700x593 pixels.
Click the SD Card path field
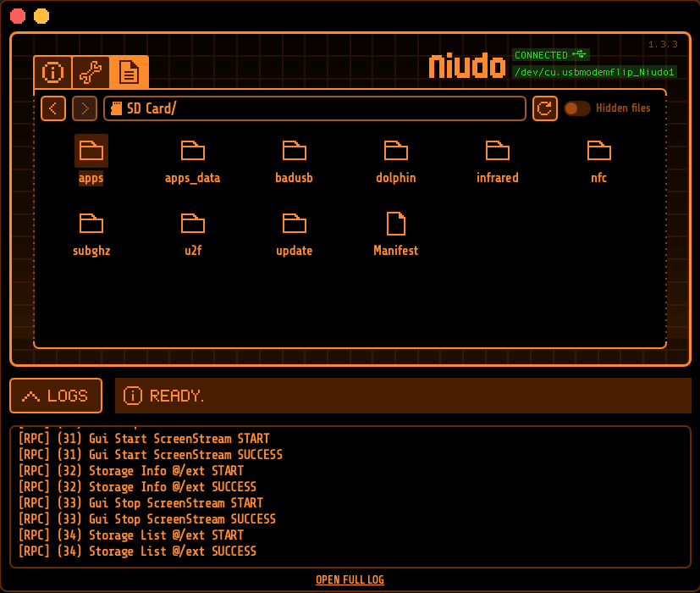pyautogui.click(x=314, y=108)
